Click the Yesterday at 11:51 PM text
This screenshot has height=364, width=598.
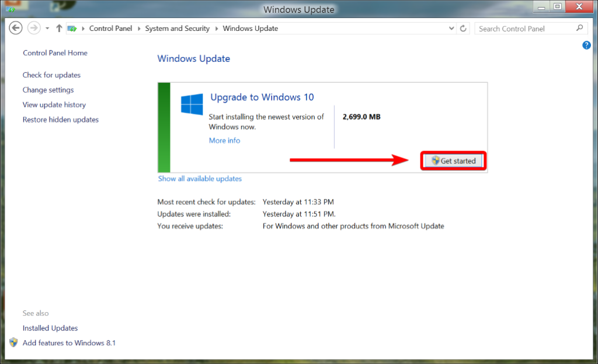299,214
